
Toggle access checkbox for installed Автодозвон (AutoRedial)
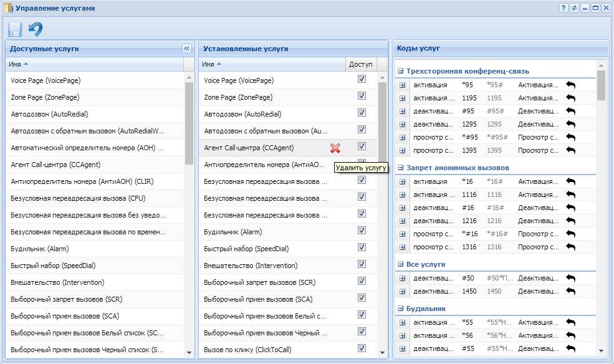point(362,113)
